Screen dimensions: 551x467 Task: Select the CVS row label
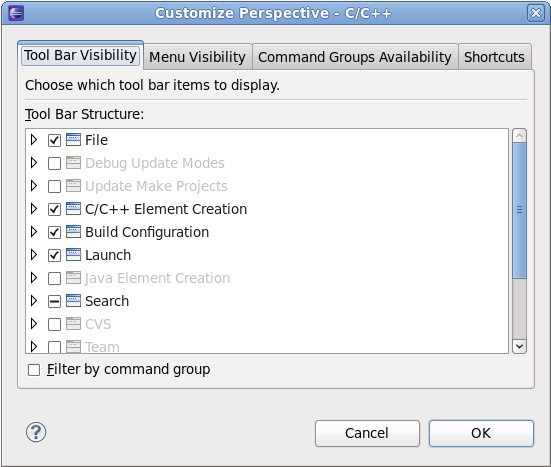[x=98, y=324]
